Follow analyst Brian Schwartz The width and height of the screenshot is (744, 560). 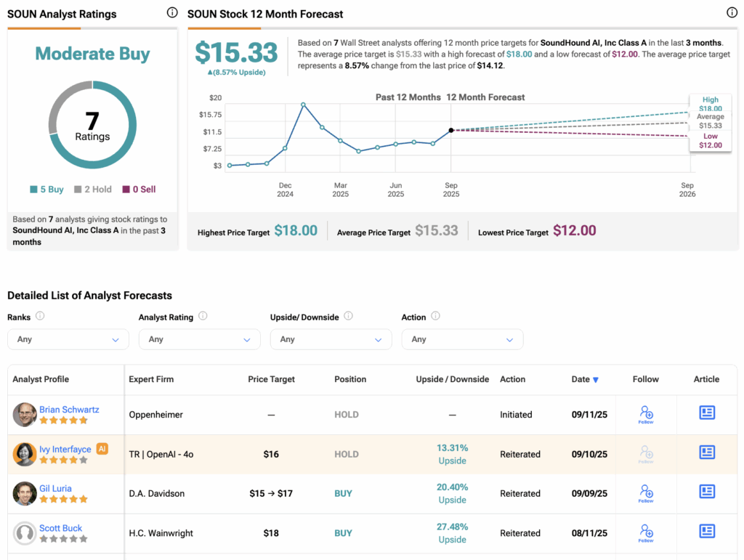click(645, 415)
